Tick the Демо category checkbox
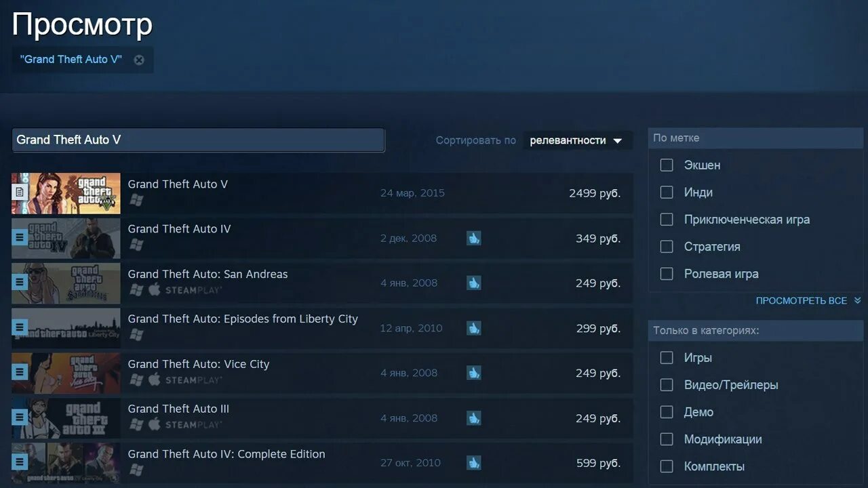The height and width of the screenshot is (488, 868). point(667,411)
